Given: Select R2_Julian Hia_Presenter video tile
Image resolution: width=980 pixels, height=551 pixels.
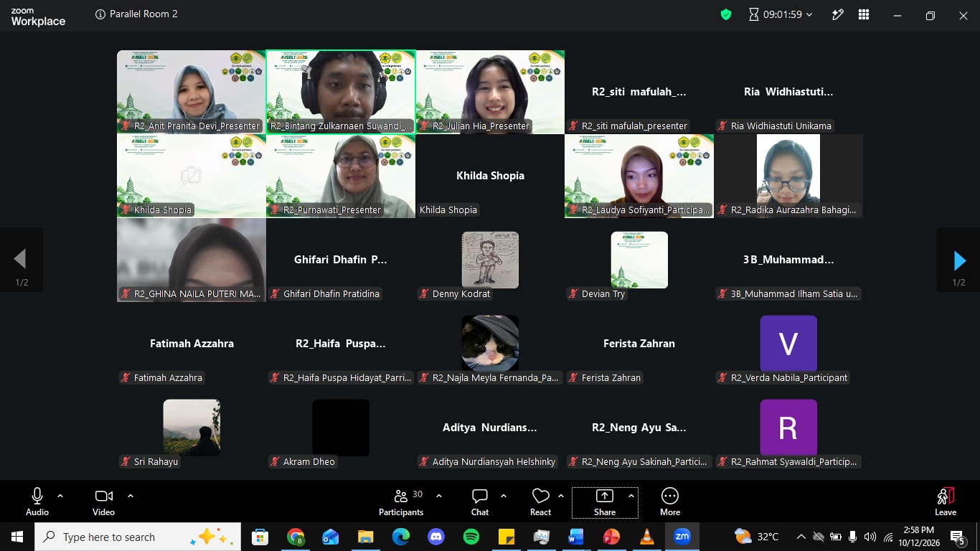Looking at the screenshot, I should (x=490, y=92).
